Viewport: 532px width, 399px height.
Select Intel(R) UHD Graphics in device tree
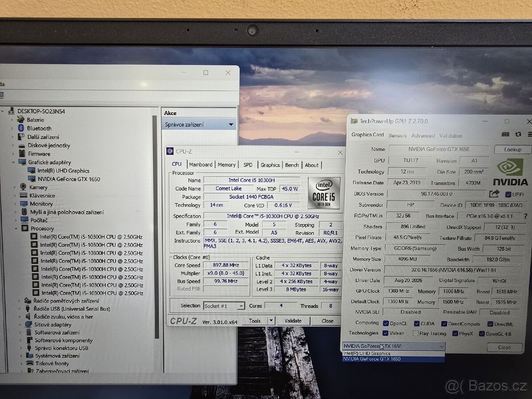coord(63,171)
